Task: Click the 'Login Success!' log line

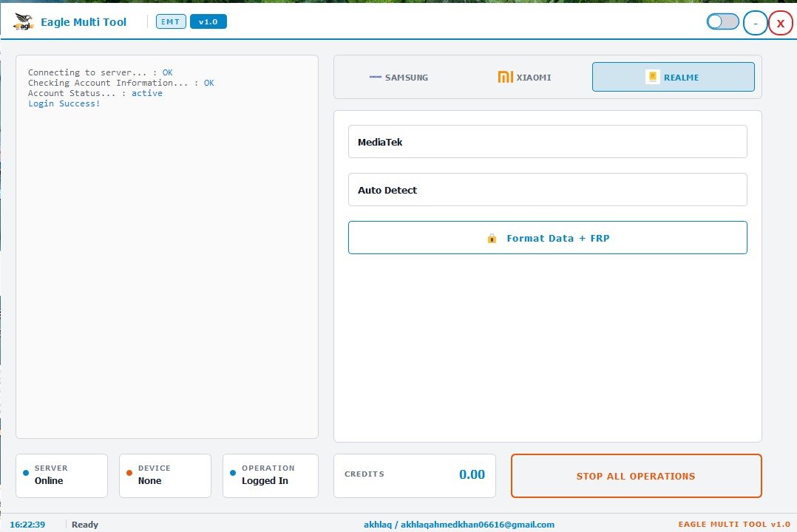Action: tap(64, 103)
